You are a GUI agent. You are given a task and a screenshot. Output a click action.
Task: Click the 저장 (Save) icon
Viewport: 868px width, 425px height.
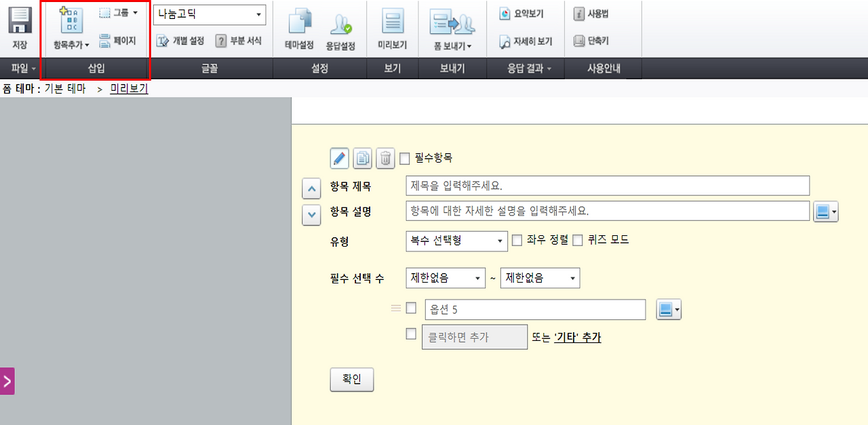(x=20, y=27)
